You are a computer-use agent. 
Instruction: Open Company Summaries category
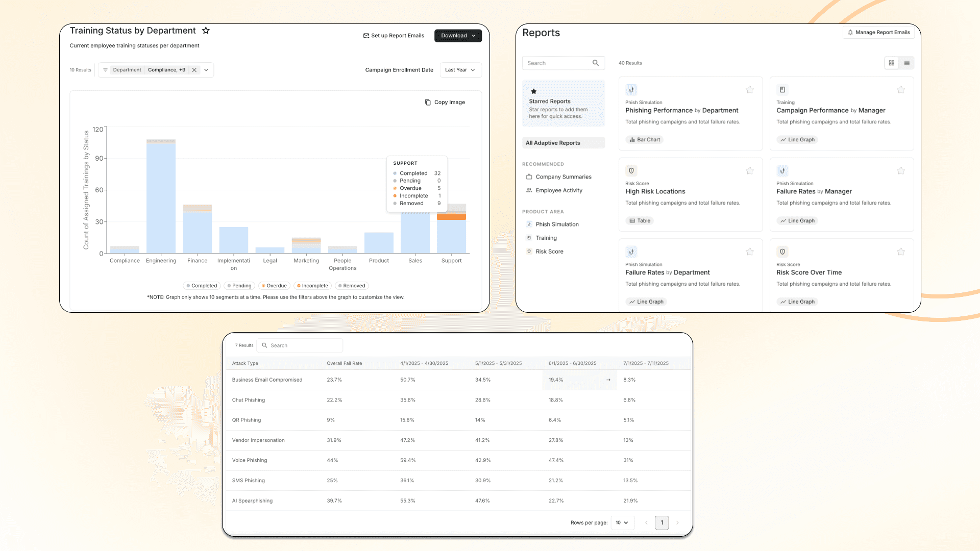point(563,177)
